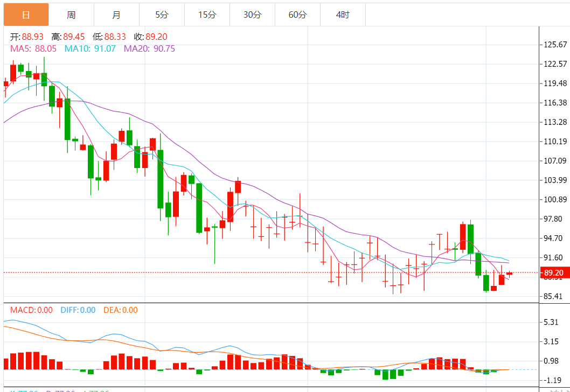570x392 pixels.
Task: Click the 97.80 price axis label
Action: click(553, 219)
